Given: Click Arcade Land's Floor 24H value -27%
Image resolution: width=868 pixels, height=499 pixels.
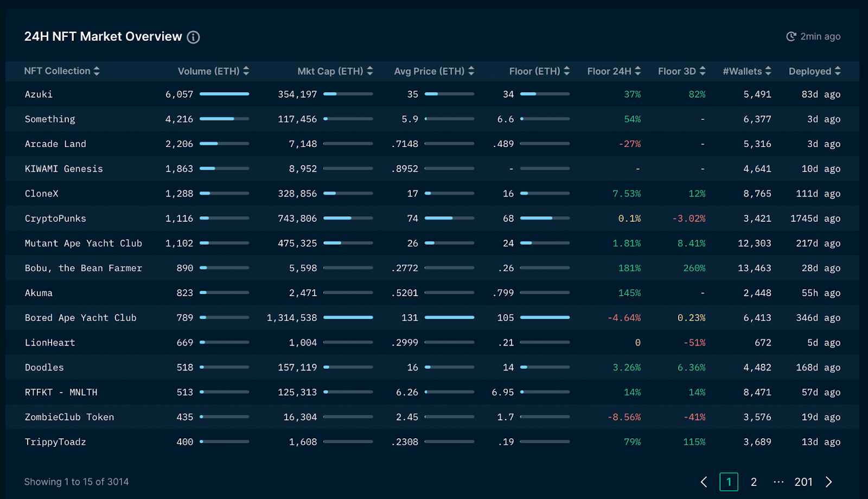Looking at the screenshot, I should pyautogui.click(x=630, y=144).
